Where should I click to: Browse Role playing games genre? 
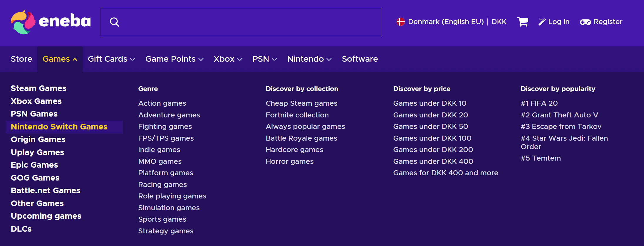[x=172, y=196]
